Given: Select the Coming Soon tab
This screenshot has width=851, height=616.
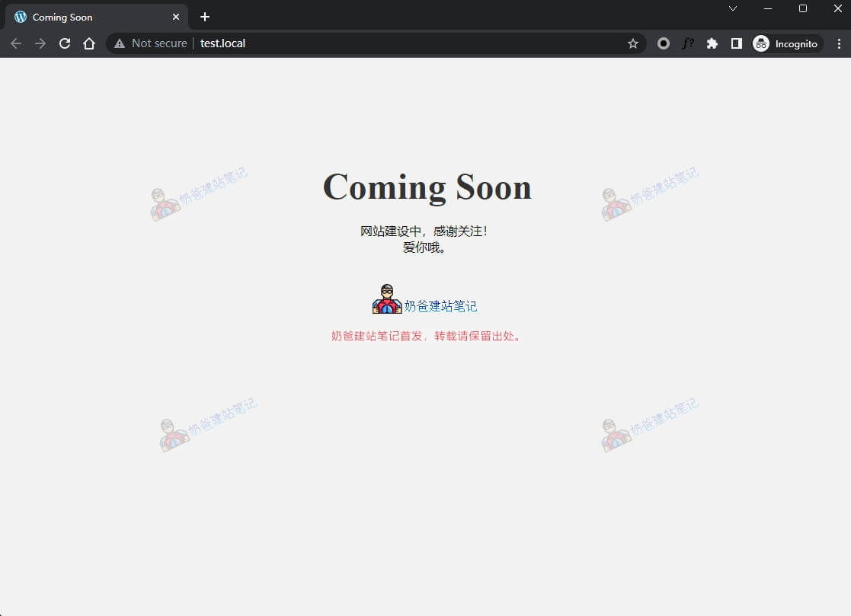Looking at the screenshot, I should [91, 16].
